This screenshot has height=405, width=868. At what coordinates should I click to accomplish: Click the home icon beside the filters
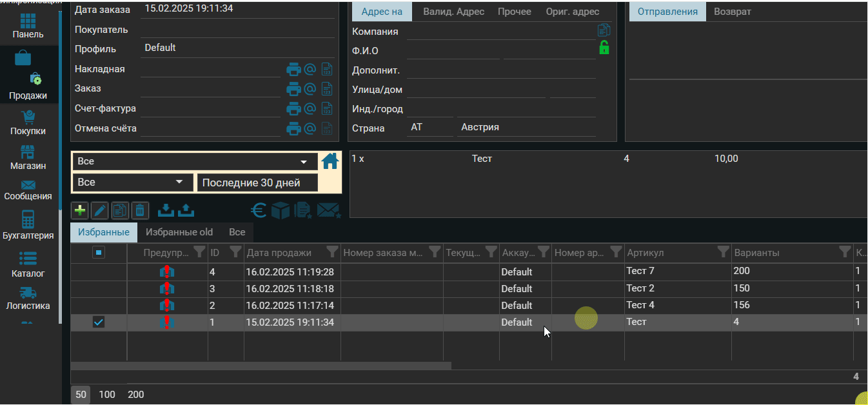(330, 161)
